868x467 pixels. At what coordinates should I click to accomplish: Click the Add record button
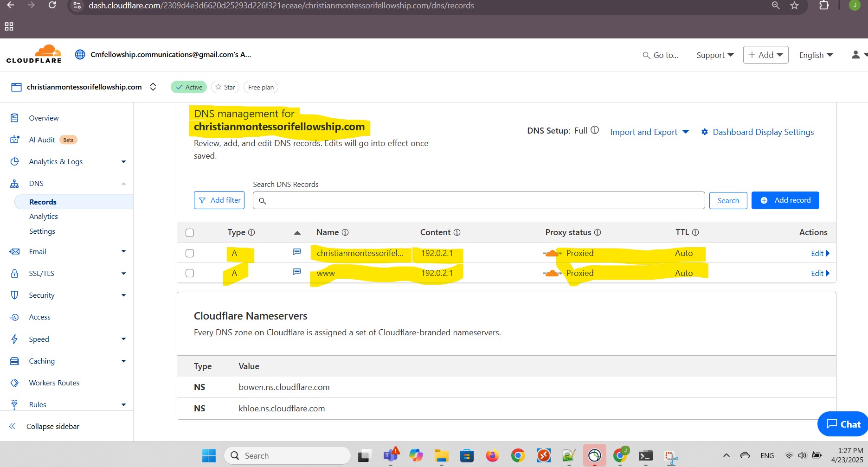(x=785, y=200)
